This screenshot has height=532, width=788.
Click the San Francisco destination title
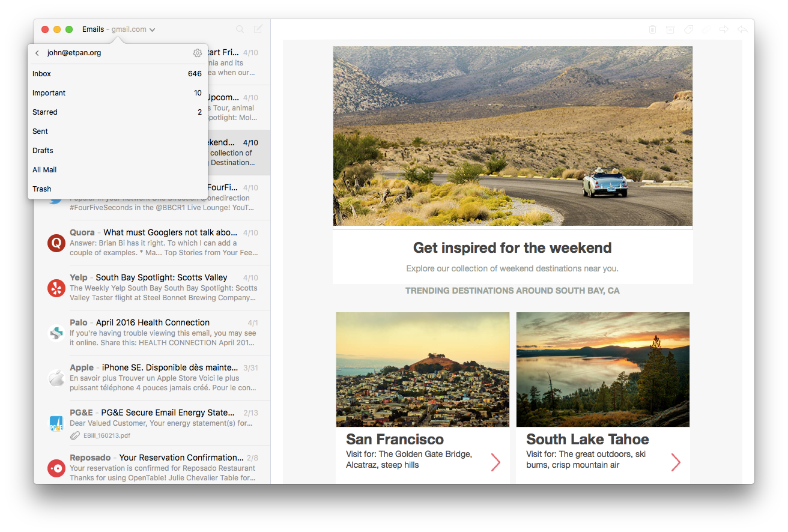(x=395, y=439)
